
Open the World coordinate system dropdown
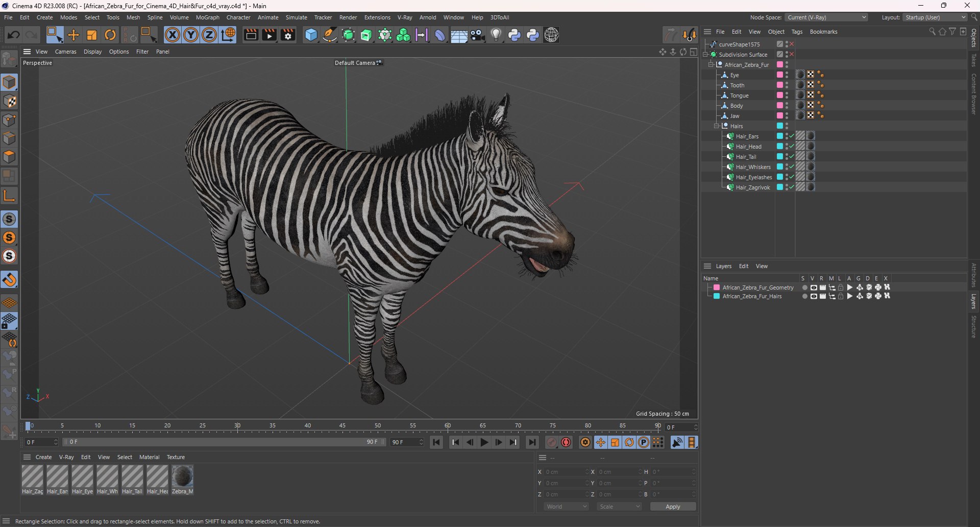(566, 507)
